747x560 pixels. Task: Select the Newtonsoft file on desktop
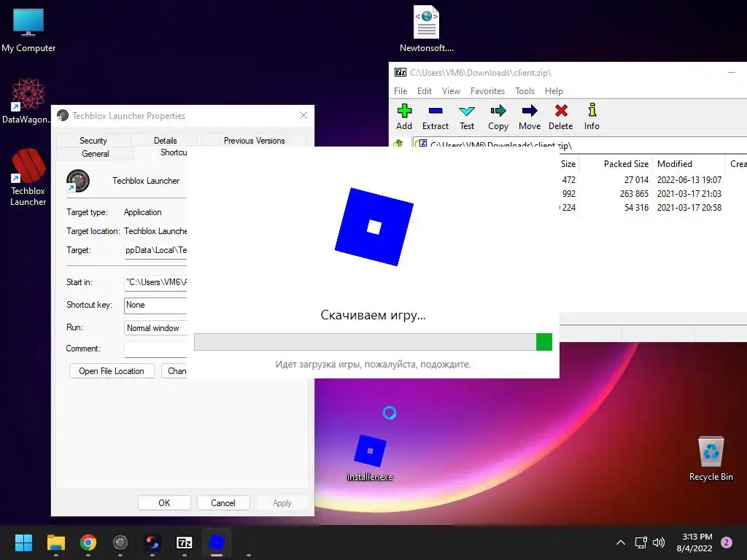[x=426, y=28]
